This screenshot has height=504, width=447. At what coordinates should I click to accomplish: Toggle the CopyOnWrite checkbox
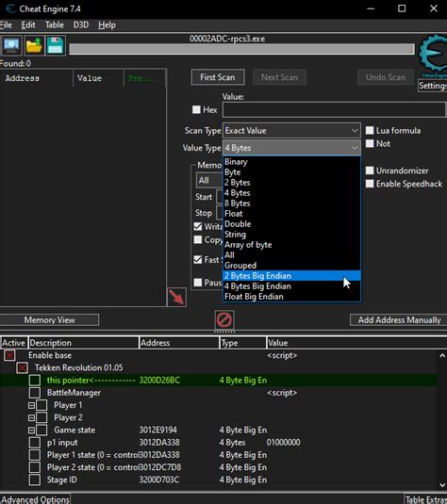pos(198,240)
